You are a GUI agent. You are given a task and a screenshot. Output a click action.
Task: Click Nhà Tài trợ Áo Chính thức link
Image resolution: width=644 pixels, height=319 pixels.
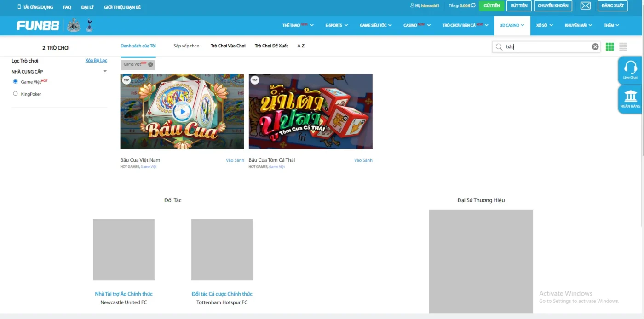click(124, 294)
